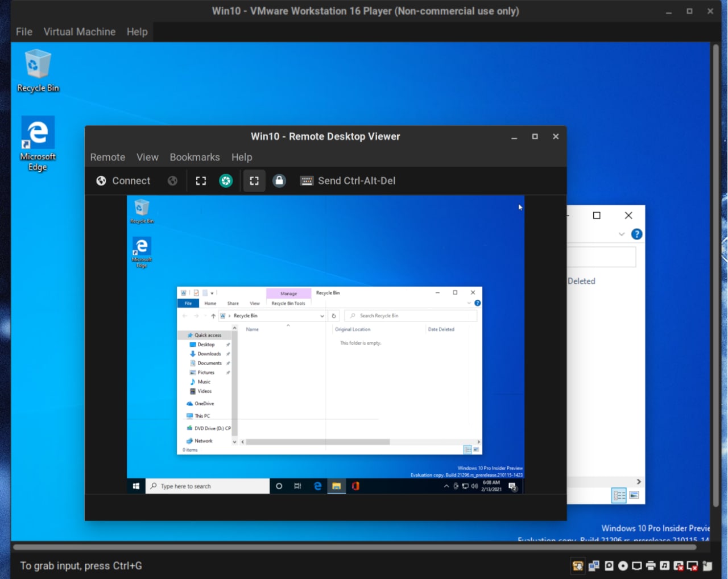Image resolution: width=728 pixels, height=579 pixels.
Task: Open the Help menu in Remote Desktop Viewer
Action: [242, 157]
